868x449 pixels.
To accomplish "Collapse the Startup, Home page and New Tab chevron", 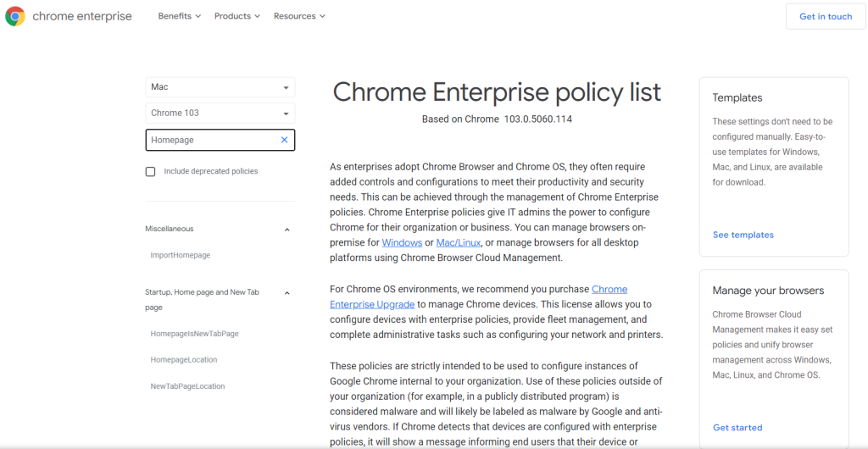I will (287, 293).
